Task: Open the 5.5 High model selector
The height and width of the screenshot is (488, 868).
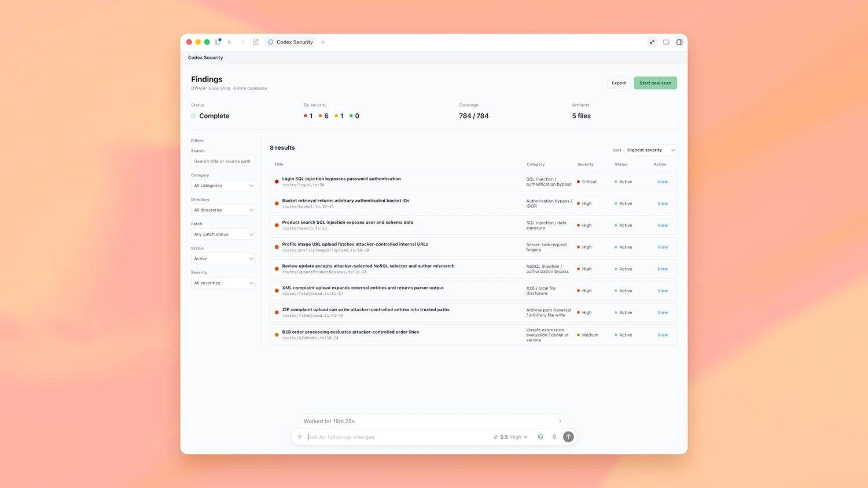Action: (x=510, y=437)
